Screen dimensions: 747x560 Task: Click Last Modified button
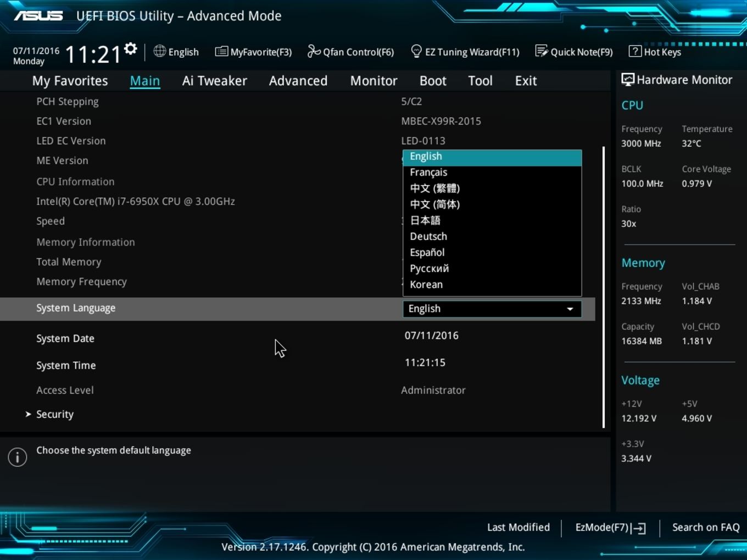point(519,528)
